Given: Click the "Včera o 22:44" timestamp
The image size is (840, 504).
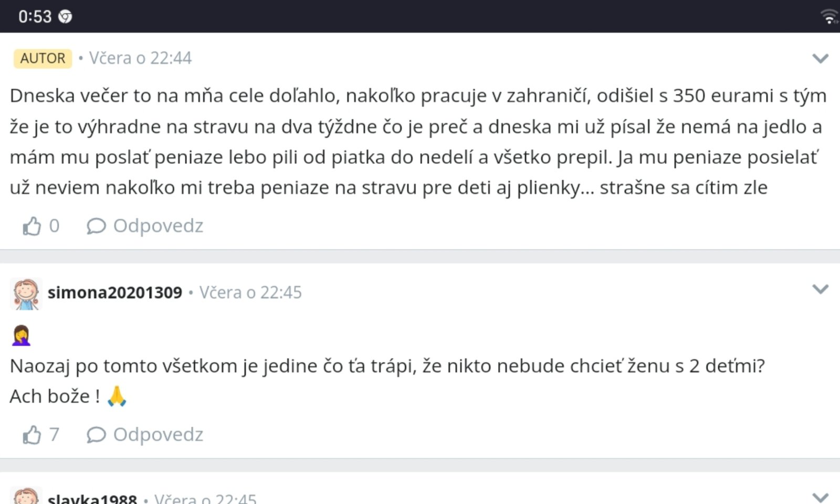Looking at the screenshot, I should [x=140, y=58].
